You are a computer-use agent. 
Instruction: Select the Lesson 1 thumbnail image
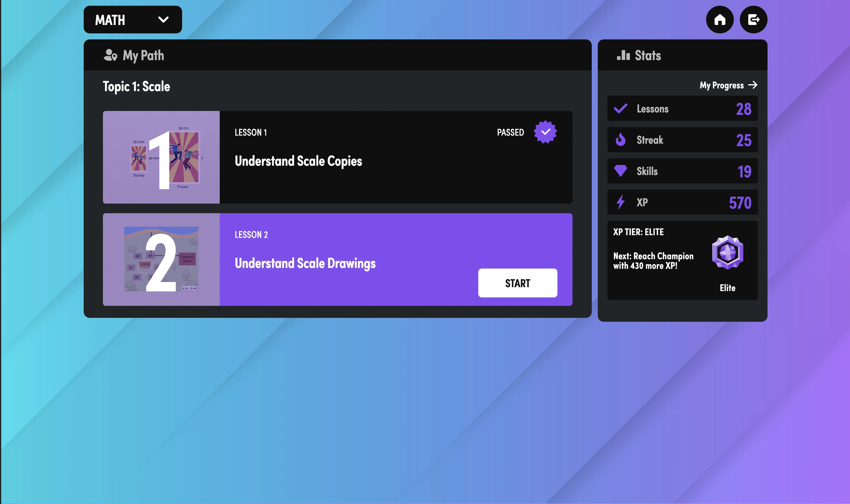coord(161,157)
